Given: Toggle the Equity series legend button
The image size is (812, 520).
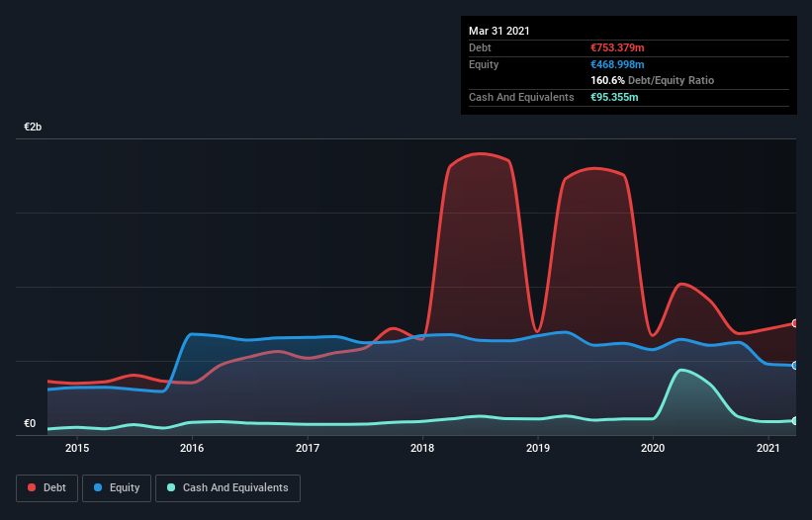Looking at the screenshot, I should (117, 488).
